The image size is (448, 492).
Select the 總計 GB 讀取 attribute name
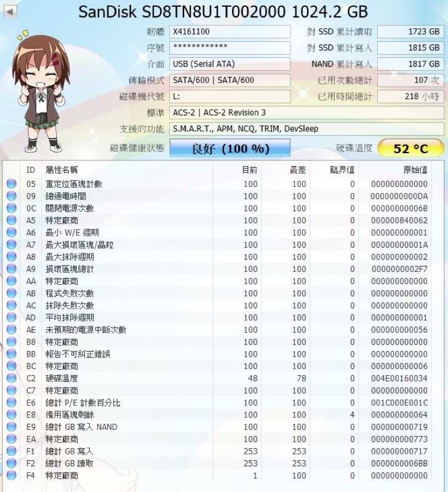coord(70,464)
